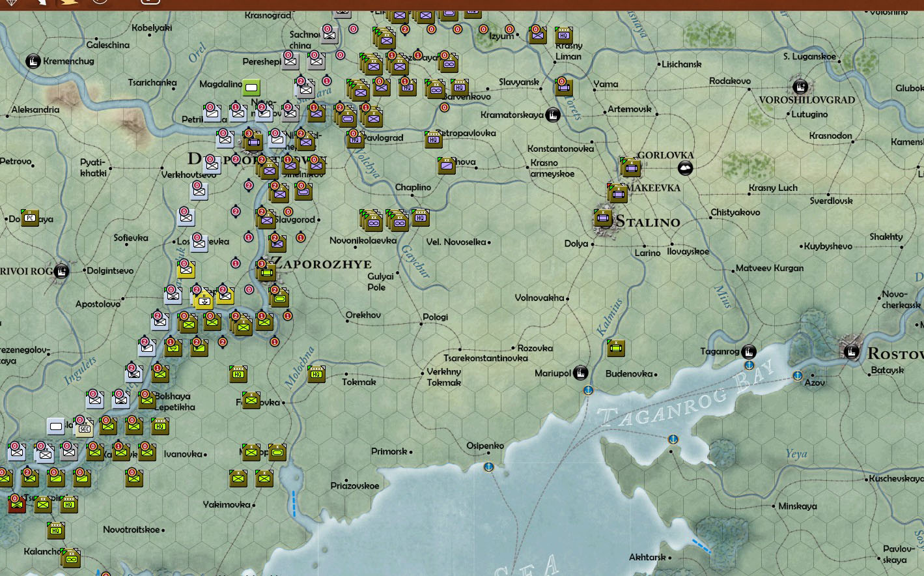This screenshot has width=924, height=576.
Task: Select the HQ counter above Krasny Liman
Action: tap(564, 35)
